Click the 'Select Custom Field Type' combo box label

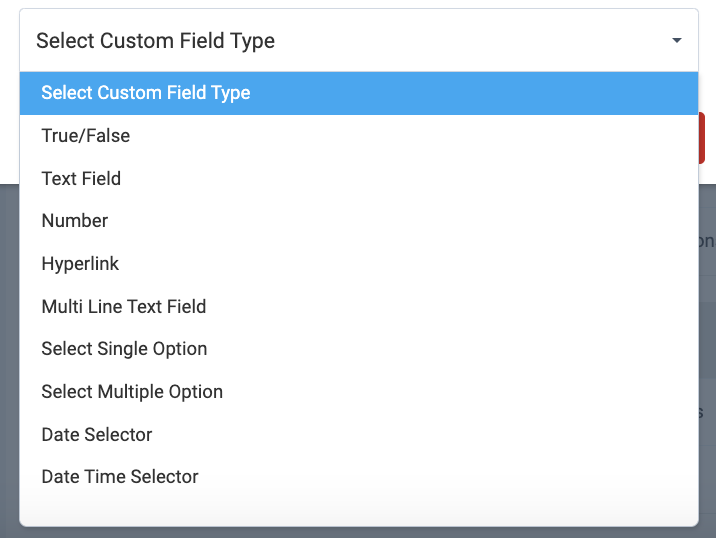(155, 41)
